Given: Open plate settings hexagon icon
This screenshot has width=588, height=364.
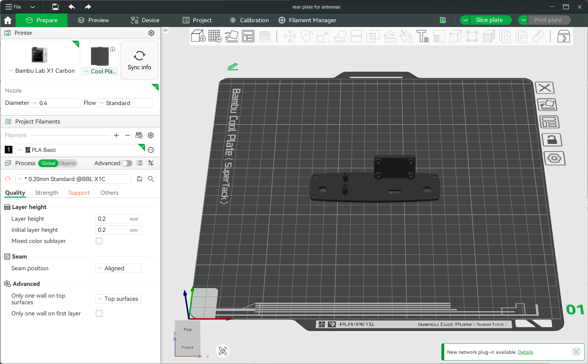Looking at the screenshot, I should (x=555, y=158).
